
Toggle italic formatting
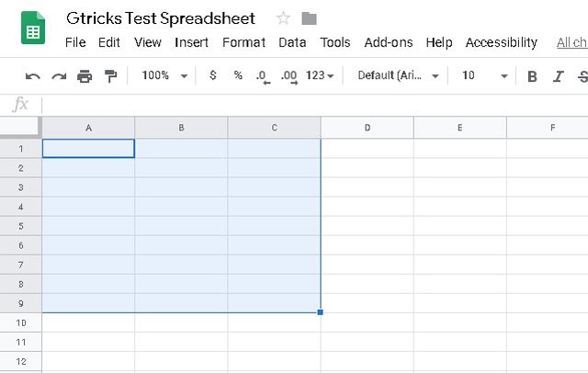pos(557,76)
